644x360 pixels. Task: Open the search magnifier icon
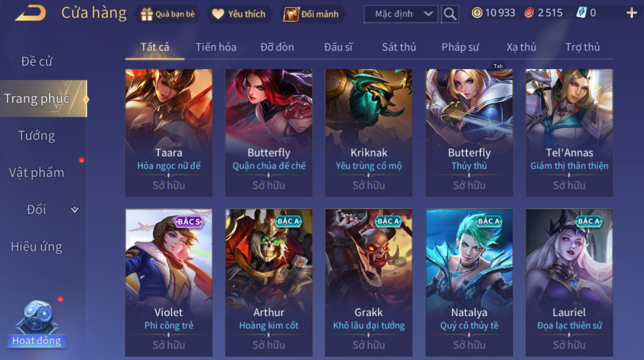[x=450, y=14]
